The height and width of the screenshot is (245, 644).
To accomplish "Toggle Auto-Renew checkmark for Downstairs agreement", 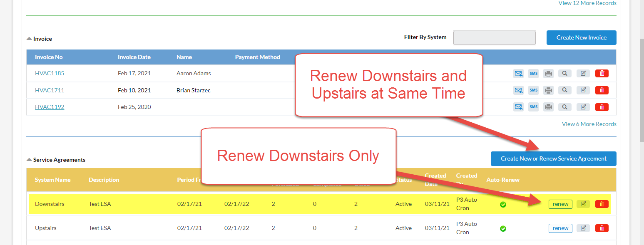I will 503,204.
